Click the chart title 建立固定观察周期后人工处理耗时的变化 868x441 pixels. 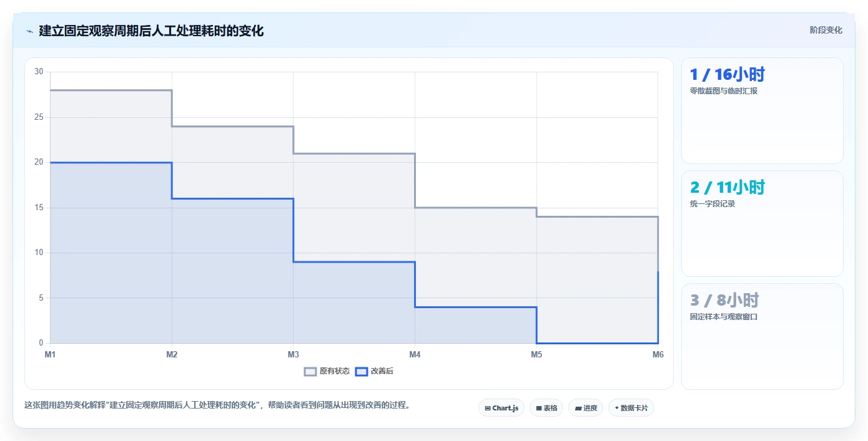[x=151, y=31]
